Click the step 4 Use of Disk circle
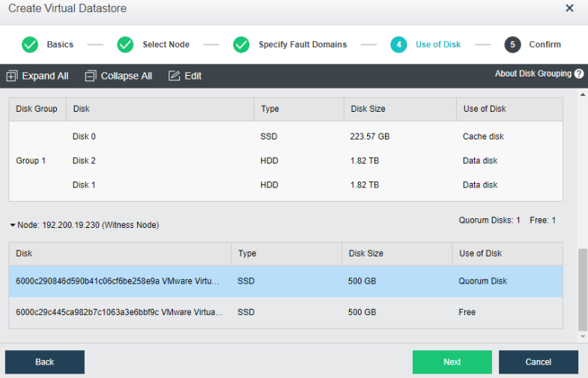Image resolution: width=588 pixels, height=378 pixels. (x=398, y=45)
